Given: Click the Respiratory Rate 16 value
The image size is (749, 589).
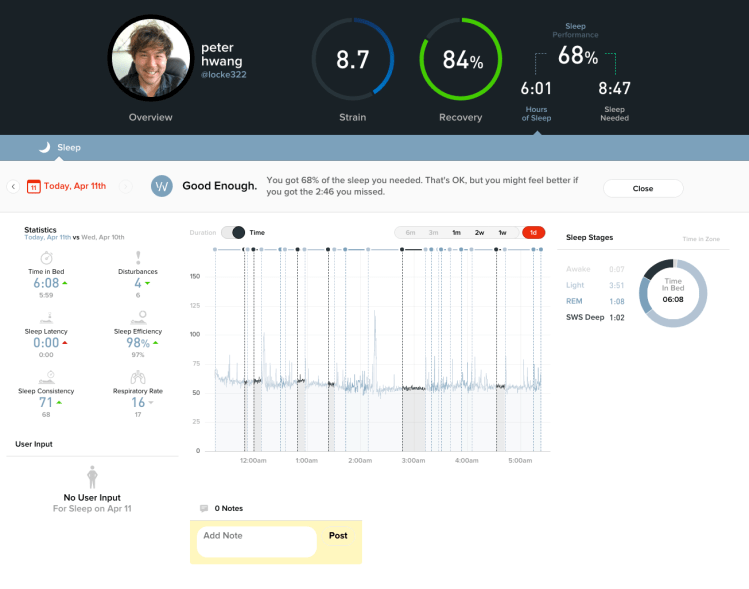Looking at the screenshot, I should (x=138, y=403).
